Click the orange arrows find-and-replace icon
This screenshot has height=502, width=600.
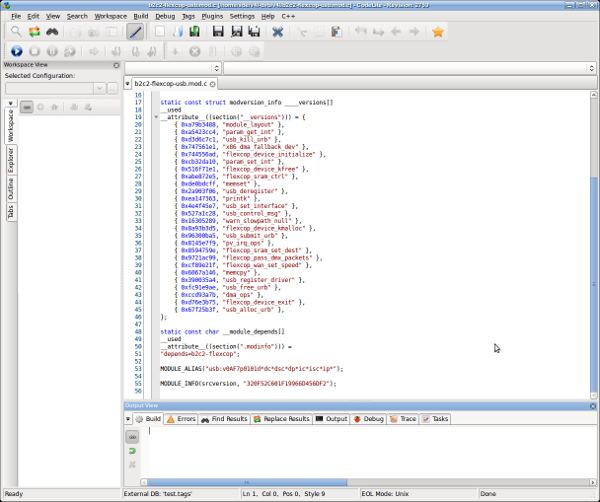pyautogui.click(x=34, y=32)
